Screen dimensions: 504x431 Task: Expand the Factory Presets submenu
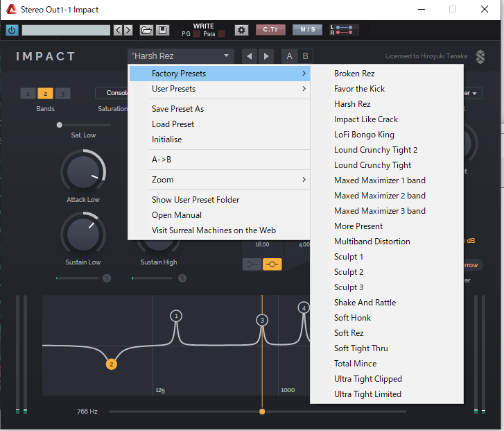220,74
